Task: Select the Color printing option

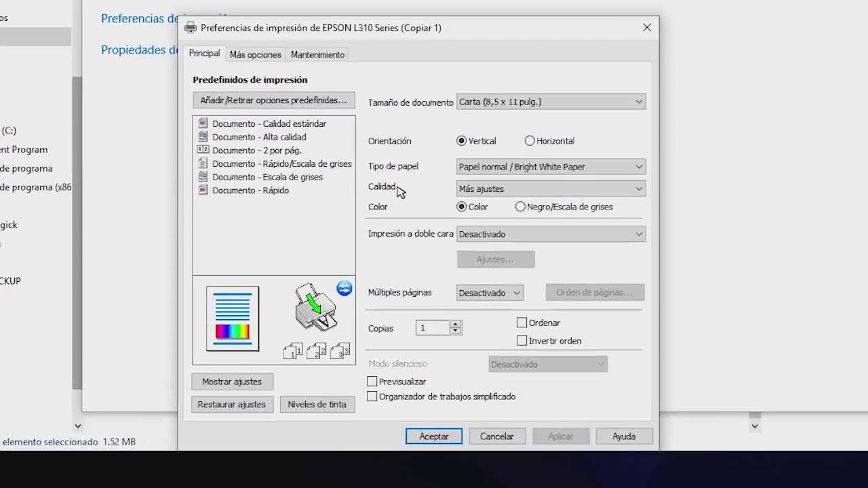Action: 462,207
